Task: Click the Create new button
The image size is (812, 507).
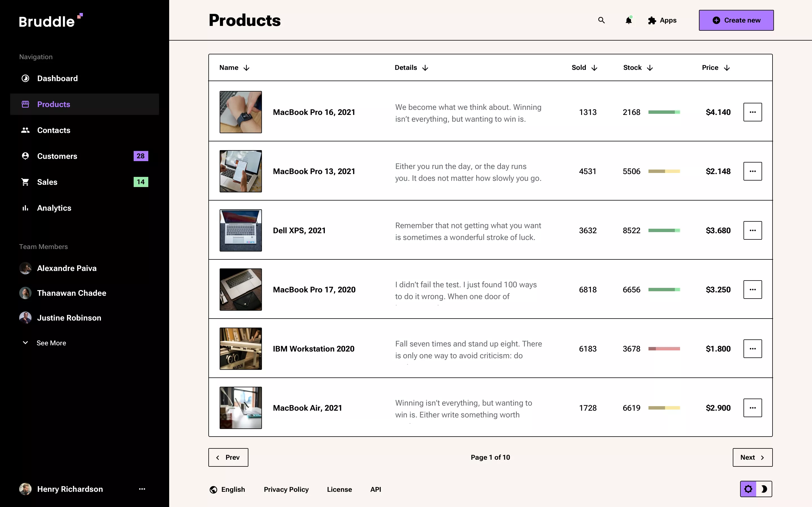Action: tap(736, 20)
